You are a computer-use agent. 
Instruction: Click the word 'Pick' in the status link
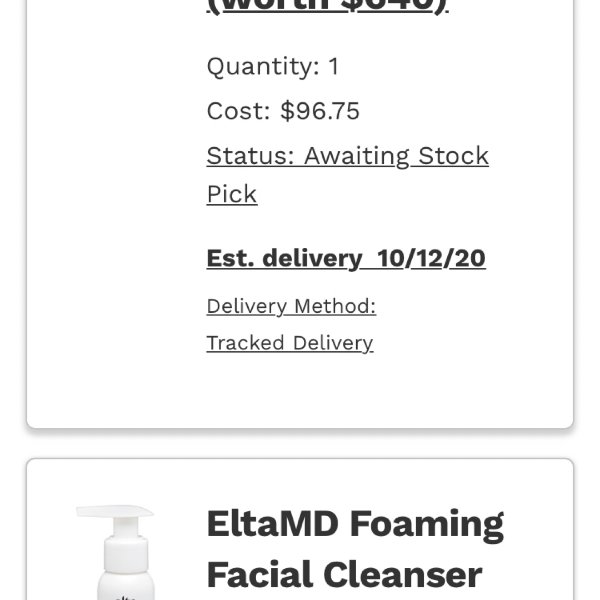point(232,194)
